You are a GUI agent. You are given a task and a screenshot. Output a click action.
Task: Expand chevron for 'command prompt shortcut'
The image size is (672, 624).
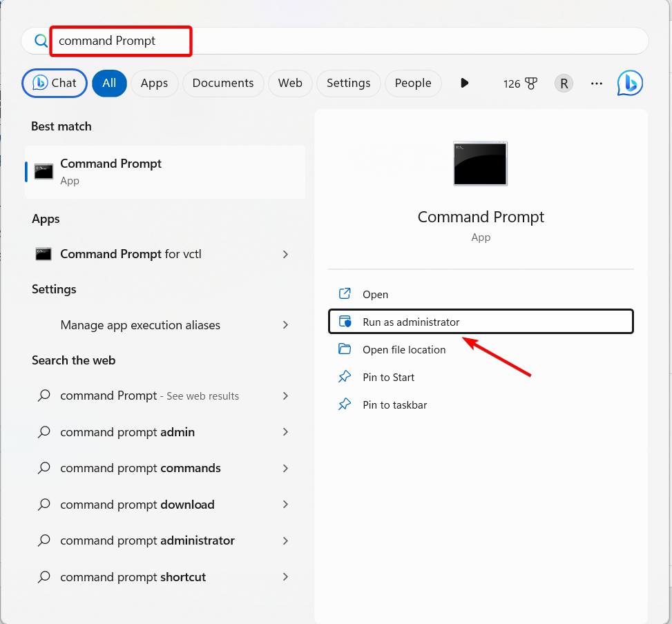285,577
